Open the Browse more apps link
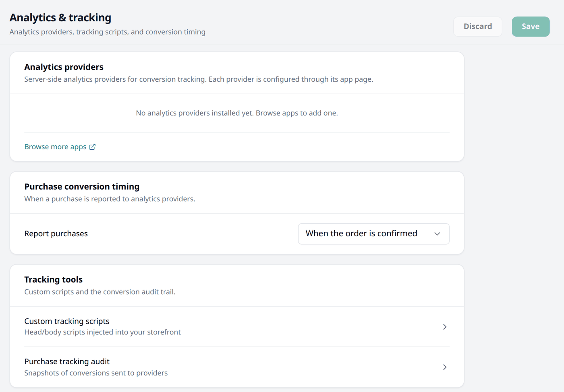The image size is (564, 392). coord(60,147)
